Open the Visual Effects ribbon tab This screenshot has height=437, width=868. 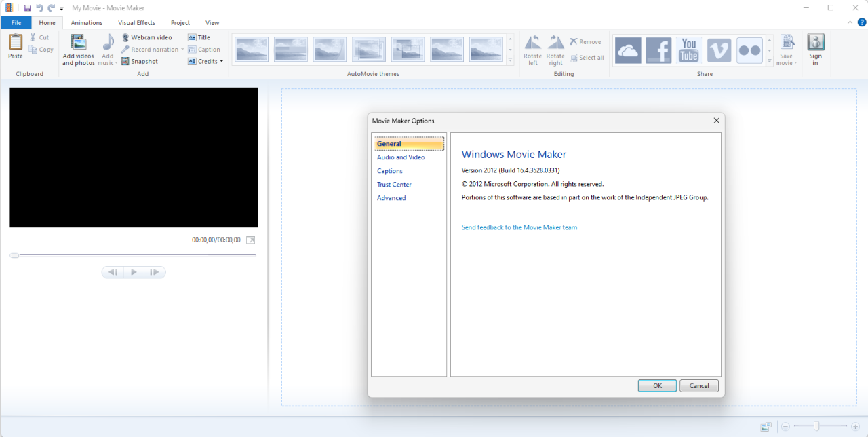point(136,22)
